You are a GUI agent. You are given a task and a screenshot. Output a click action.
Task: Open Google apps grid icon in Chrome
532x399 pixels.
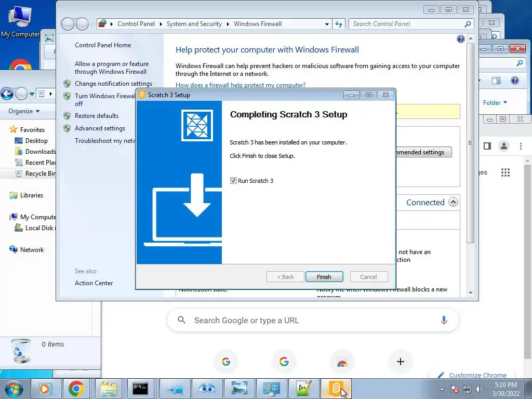click(x=506, y=172)
